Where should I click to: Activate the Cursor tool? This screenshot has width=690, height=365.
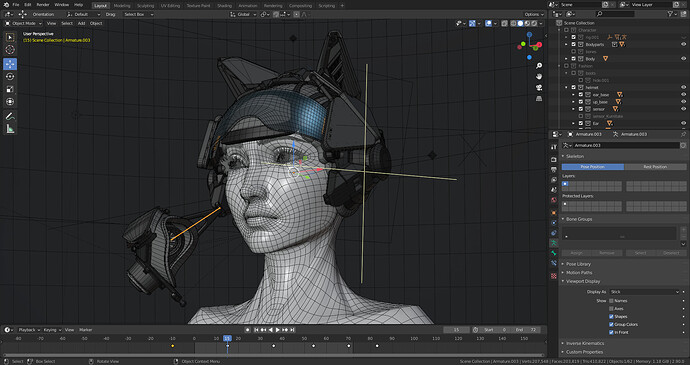[10, 50]
